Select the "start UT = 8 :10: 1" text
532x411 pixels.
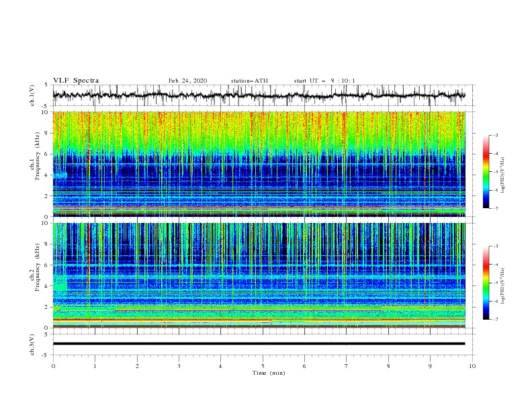tap(324, 81)
